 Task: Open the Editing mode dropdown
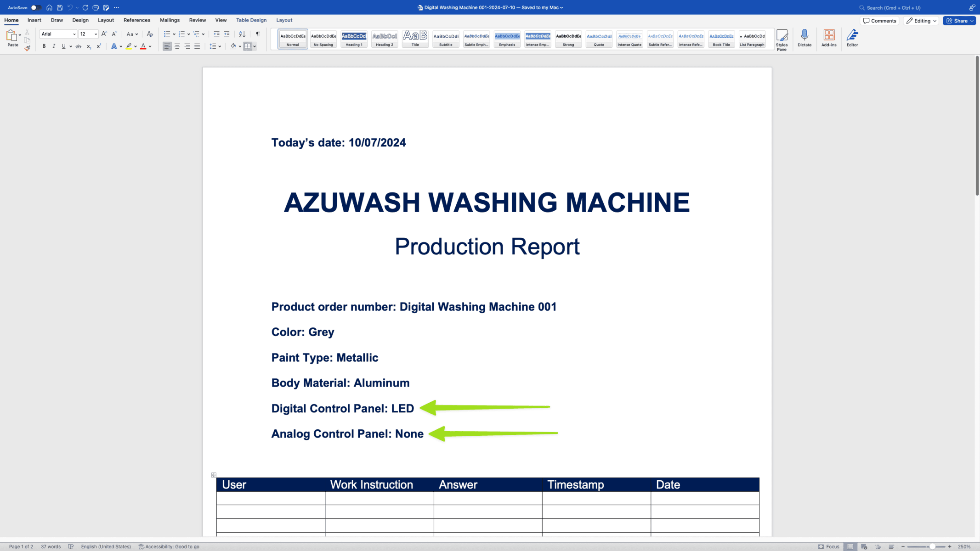(921, 21)
